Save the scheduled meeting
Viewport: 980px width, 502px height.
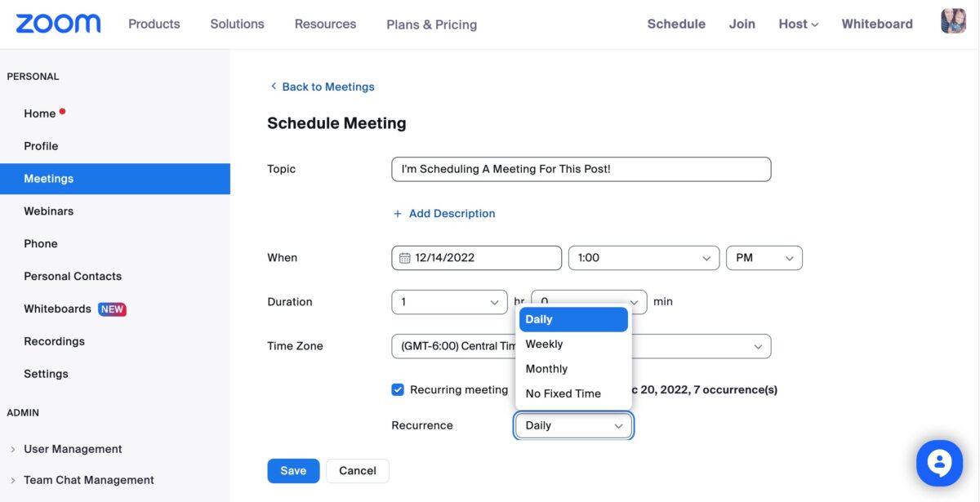tap(293, 471)
